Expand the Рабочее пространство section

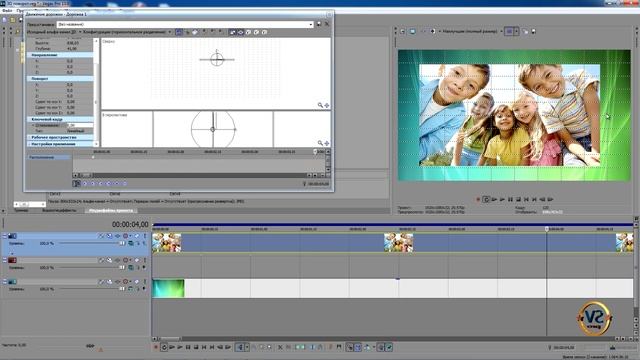60,138
